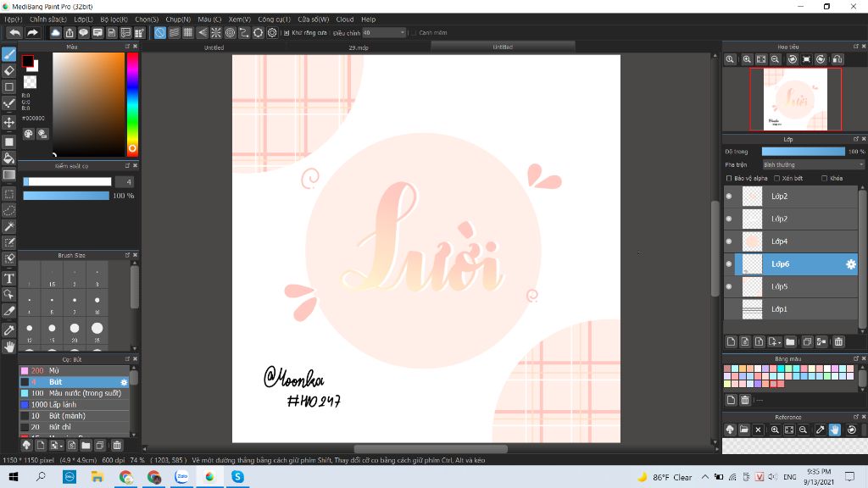Open Skype from the Windows taskbar
868x488 pixels.
tap(237, 476)
